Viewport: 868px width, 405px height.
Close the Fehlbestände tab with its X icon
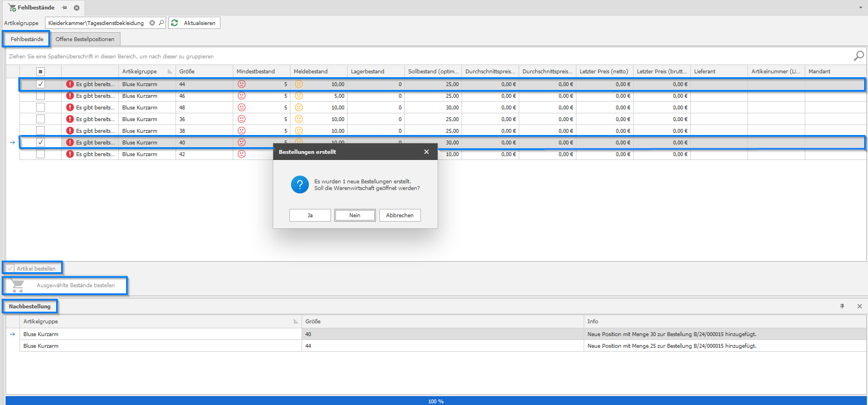[77, 7]
